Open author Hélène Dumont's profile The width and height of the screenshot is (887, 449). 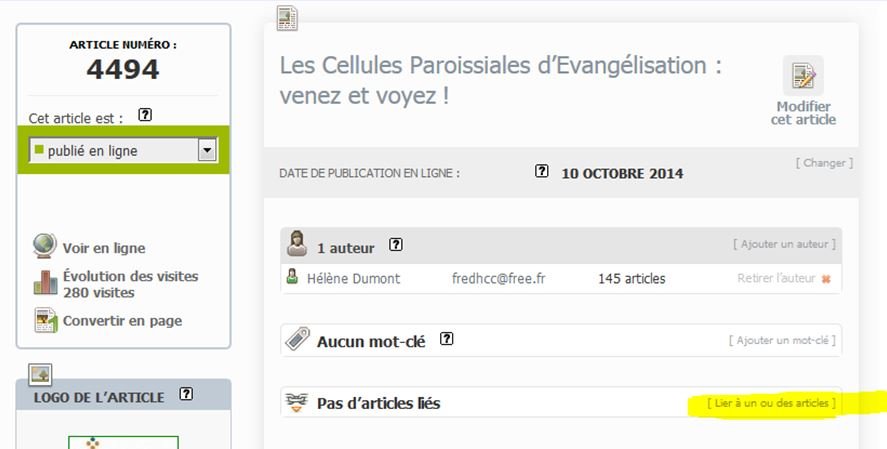click(x=354, y=278)
